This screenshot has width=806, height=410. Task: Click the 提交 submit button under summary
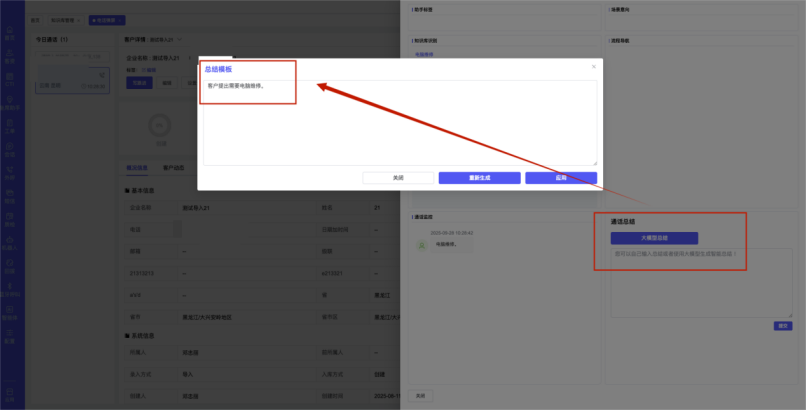[783, 325]
